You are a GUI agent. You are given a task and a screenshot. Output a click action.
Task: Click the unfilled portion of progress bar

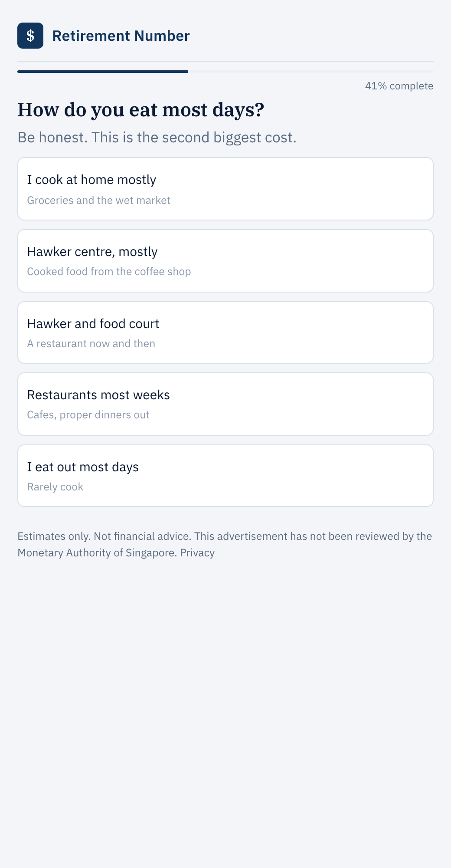point(311,72)
